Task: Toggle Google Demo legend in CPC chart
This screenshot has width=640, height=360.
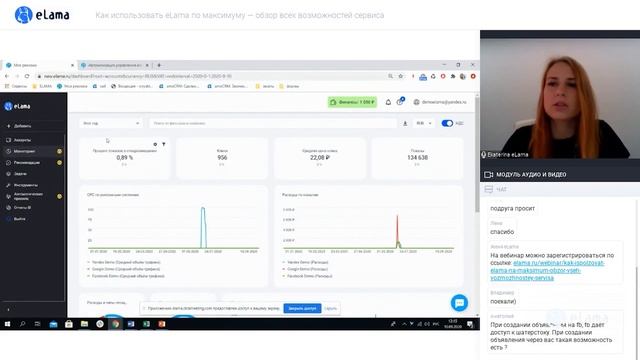Action: (124, 269)
